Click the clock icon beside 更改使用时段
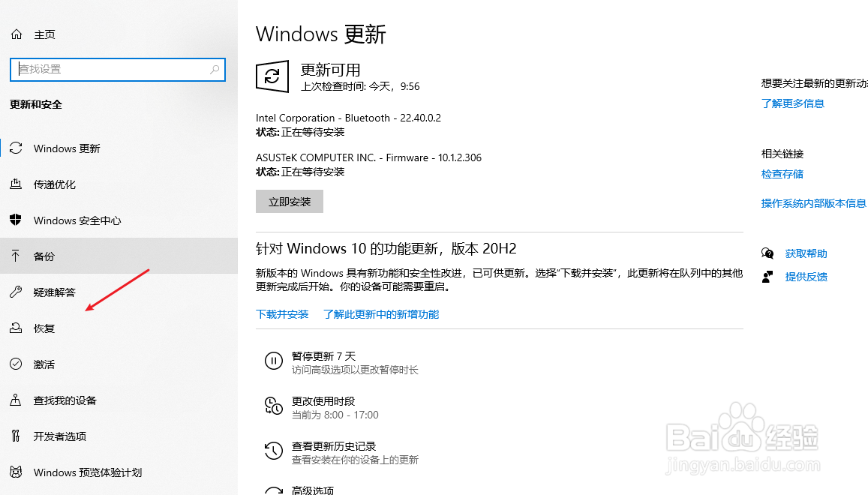868x495 pixels. pyautogui.click(x=274, y=406)
